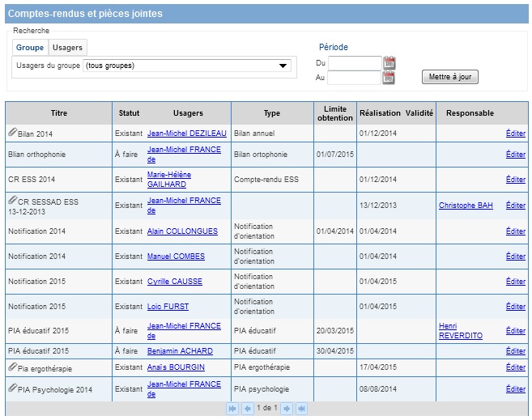Click in the 'Du' start date field

(x=354, y=63)
